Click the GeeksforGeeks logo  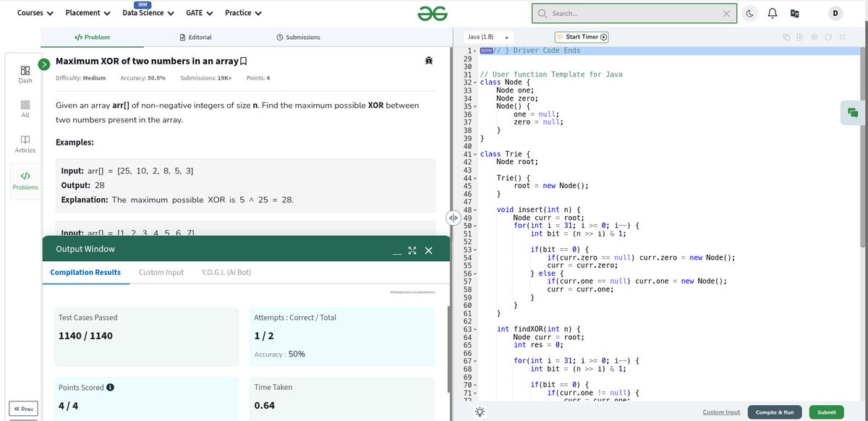(x=432, y=13)
